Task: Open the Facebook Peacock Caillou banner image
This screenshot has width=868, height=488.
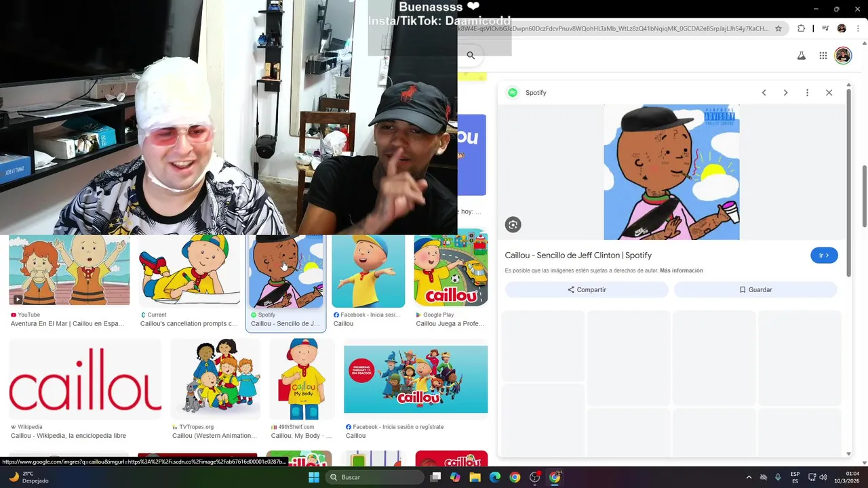Action: pos(416,379)
